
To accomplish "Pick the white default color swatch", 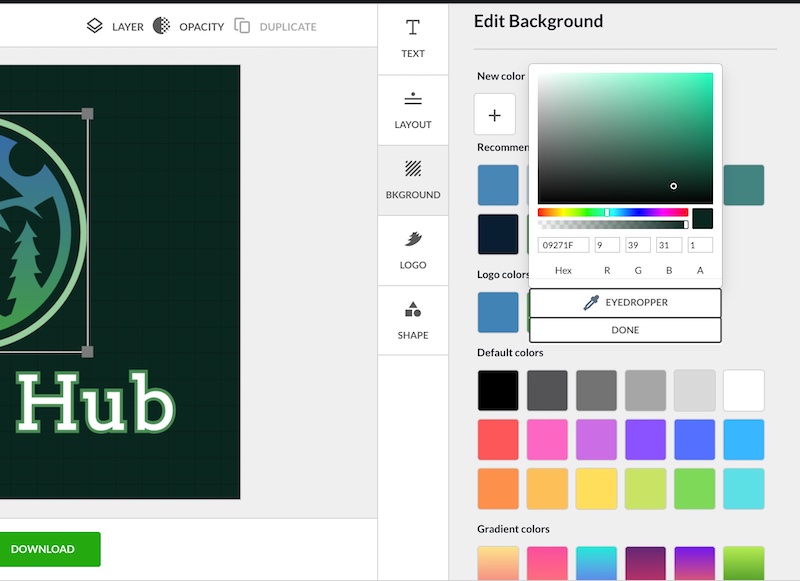I will pyautogui.click(x=744, y=390).
